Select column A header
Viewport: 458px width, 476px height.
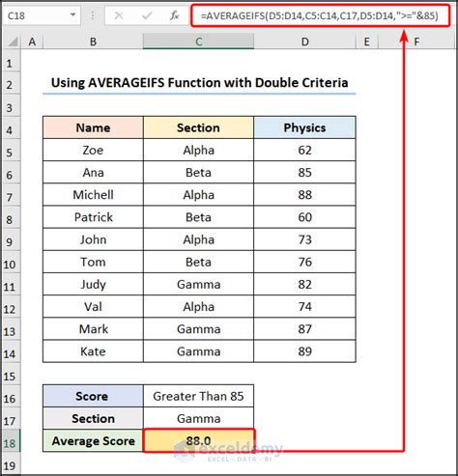pos(32,42)
